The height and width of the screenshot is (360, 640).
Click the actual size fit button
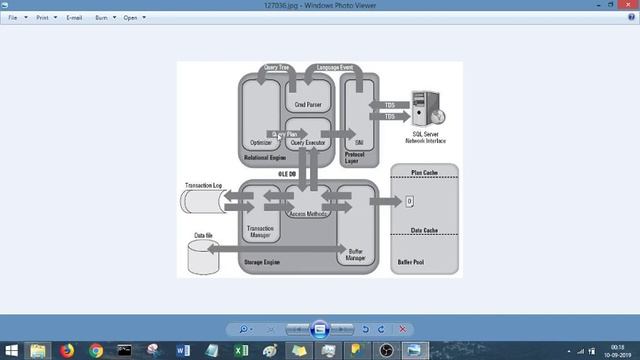click(x=270, y=329)
